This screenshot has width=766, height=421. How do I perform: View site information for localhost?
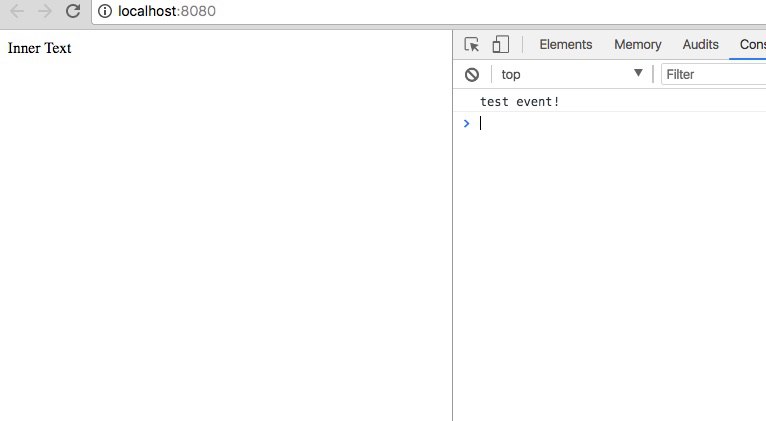[105, 11]
